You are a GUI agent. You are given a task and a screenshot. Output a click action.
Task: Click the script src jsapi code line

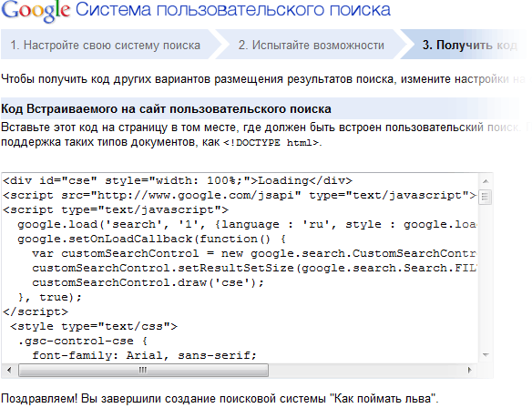coord(240,196)
